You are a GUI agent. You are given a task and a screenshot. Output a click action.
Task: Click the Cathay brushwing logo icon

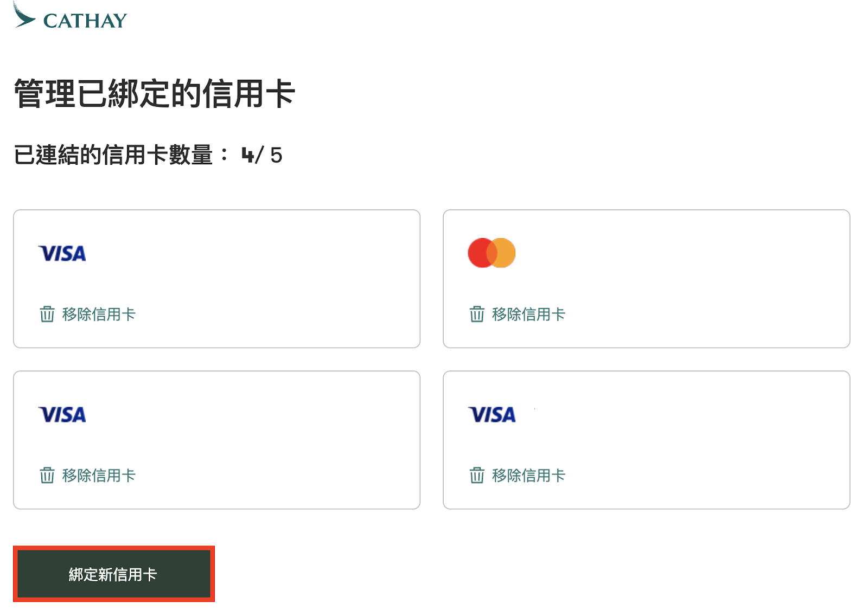[x=23, y=16]
